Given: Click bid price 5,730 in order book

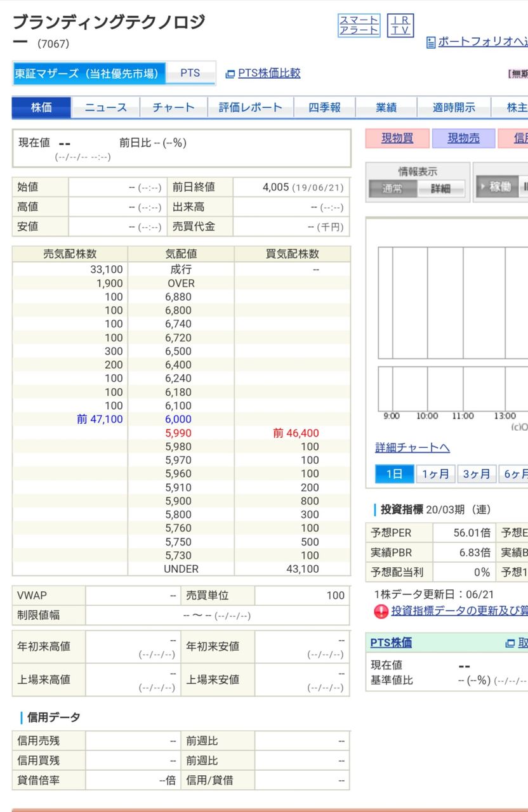Looking at the screenshot, I should pos(178,556).
